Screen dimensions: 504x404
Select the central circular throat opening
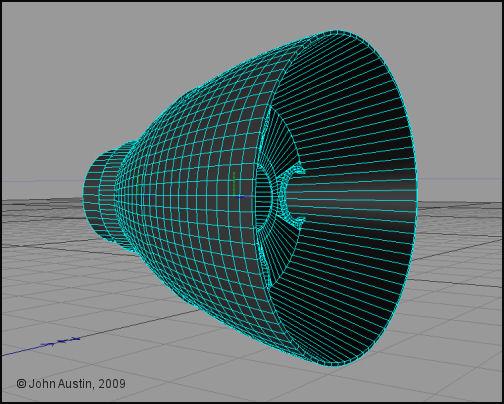tap(263, 197)
